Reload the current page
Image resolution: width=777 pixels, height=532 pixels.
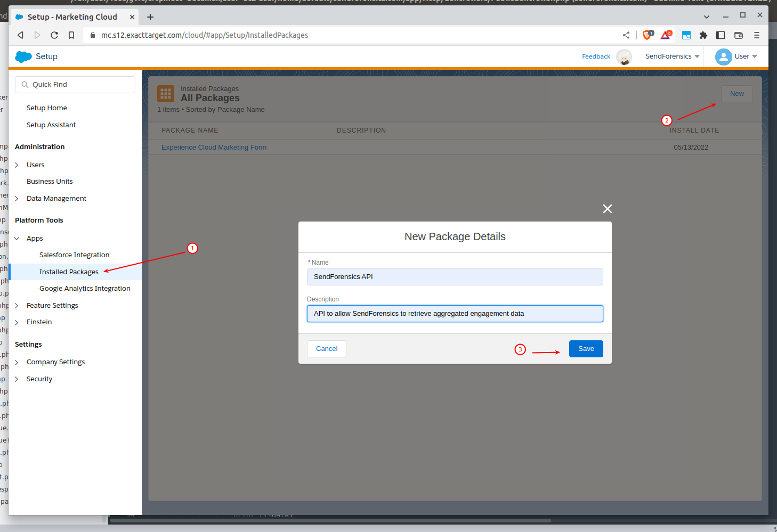point(54,35)
